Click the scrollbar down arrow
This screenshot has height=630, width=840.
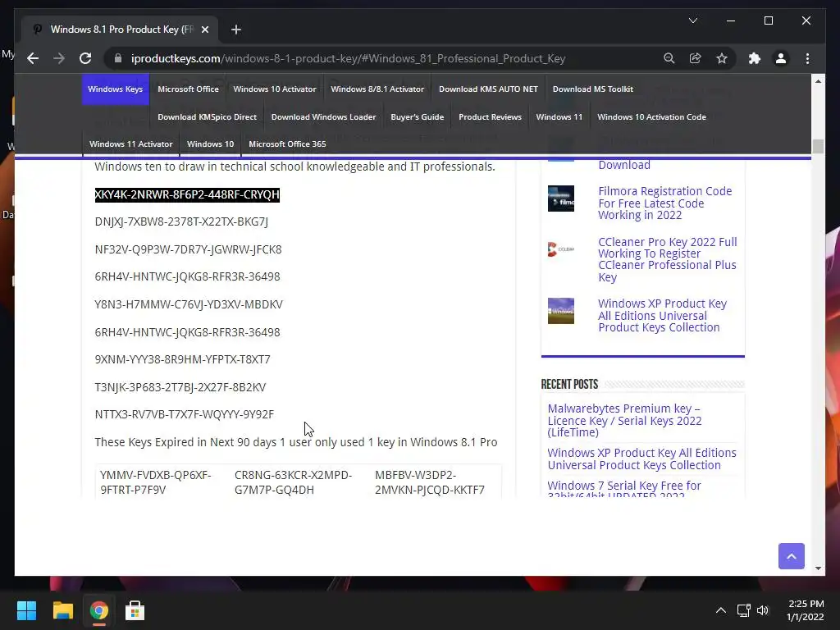818,568
